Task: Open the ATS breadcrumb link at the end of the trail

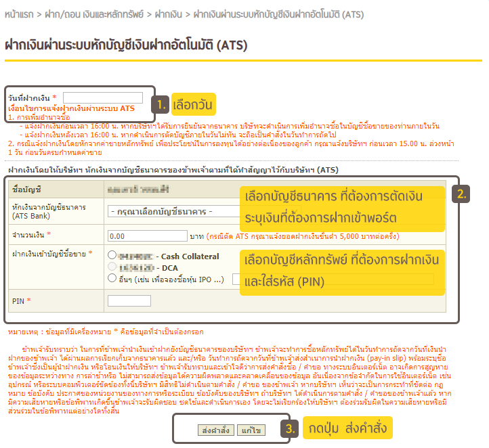Action: [278, 14]
